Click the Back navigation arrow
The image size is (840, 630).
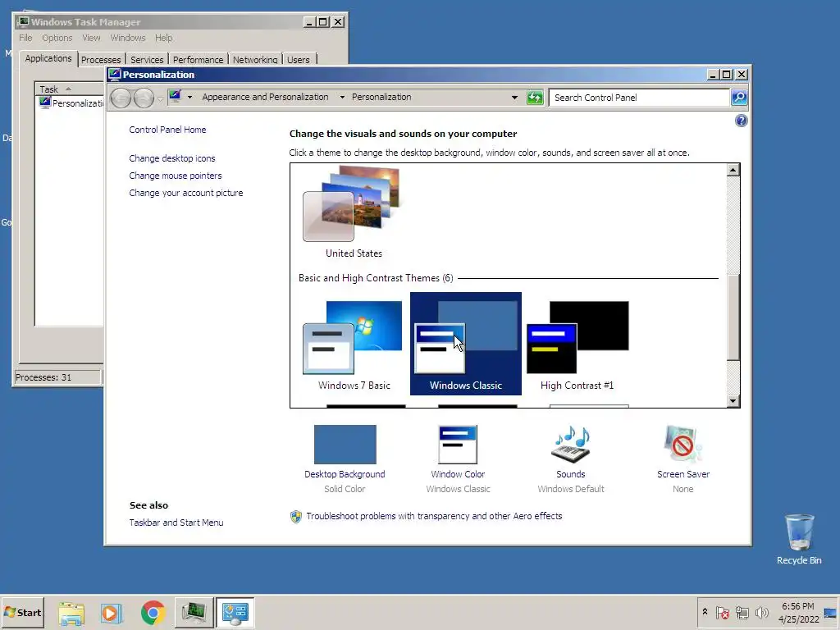click(121, 98)
